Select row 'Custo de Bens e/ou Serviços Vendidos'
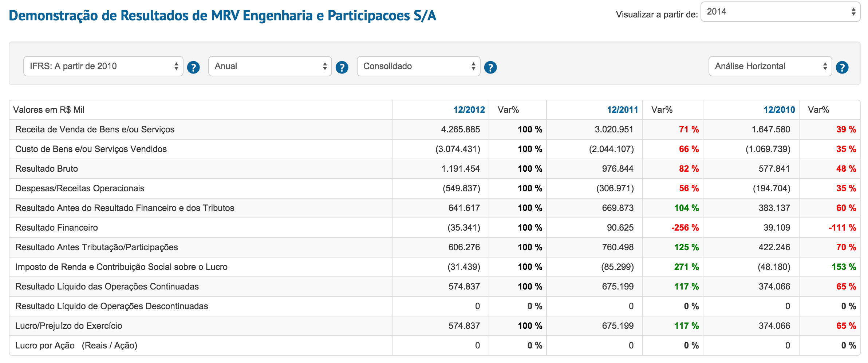Screen dimensions: 868x363 435,149
